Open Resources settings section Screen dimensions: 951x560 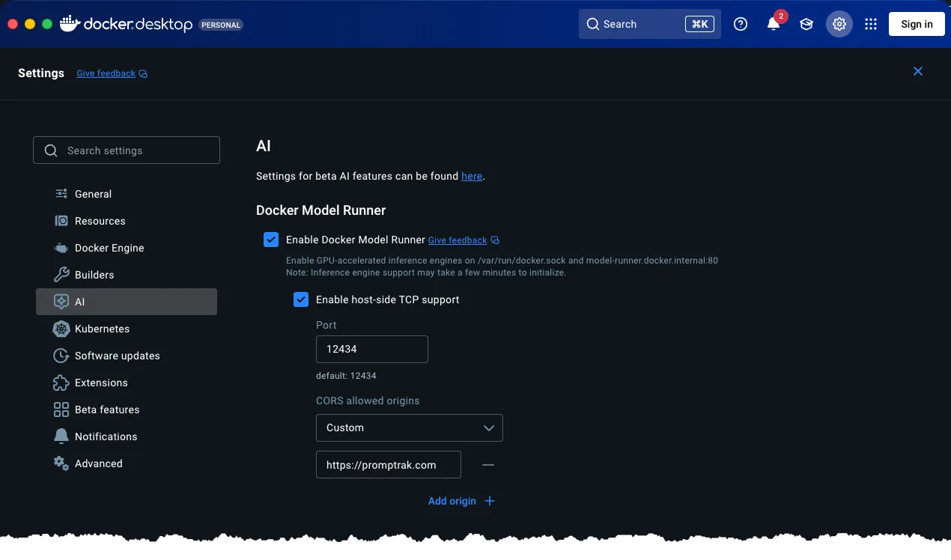pos(127,221)
